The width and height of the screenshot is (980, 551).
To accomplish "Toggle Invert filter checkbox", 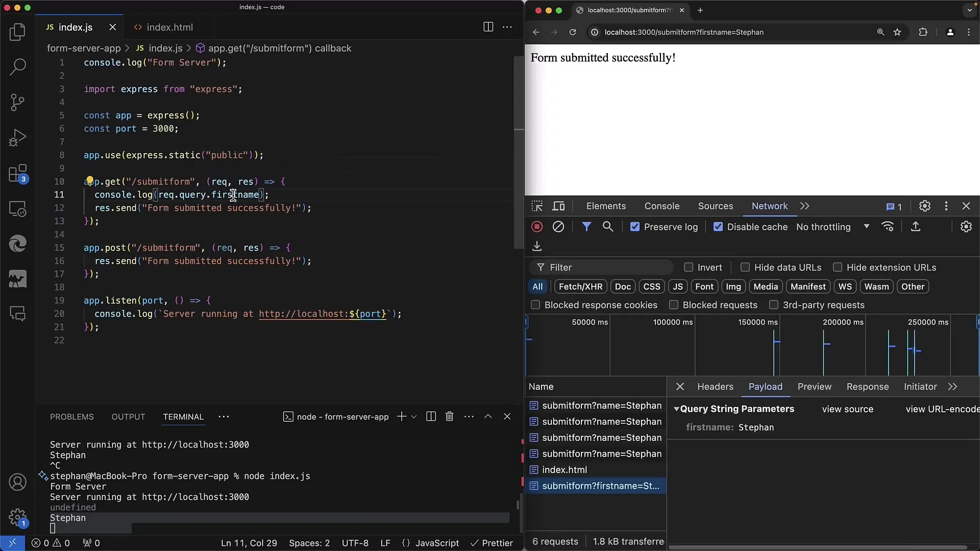I will pyautogui.click(x=688, y=267).
